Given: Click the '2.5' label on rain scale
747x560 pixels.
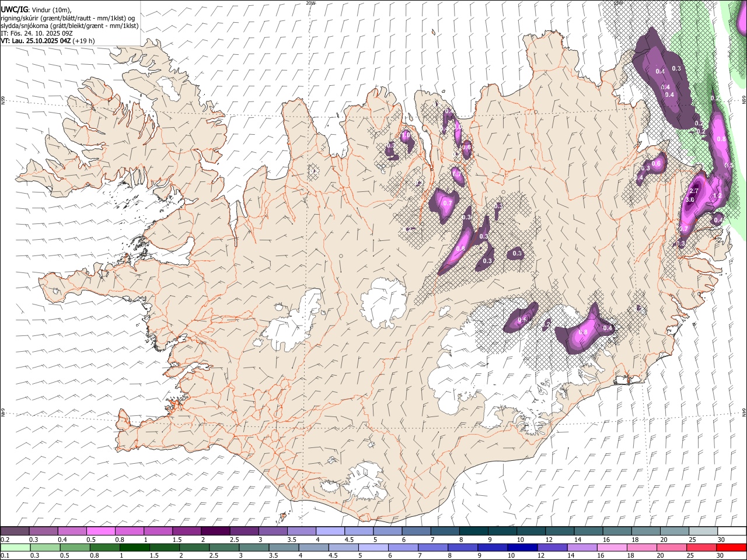Looking at the screenshot, I should pyautogui.click(x=214, y=555).
